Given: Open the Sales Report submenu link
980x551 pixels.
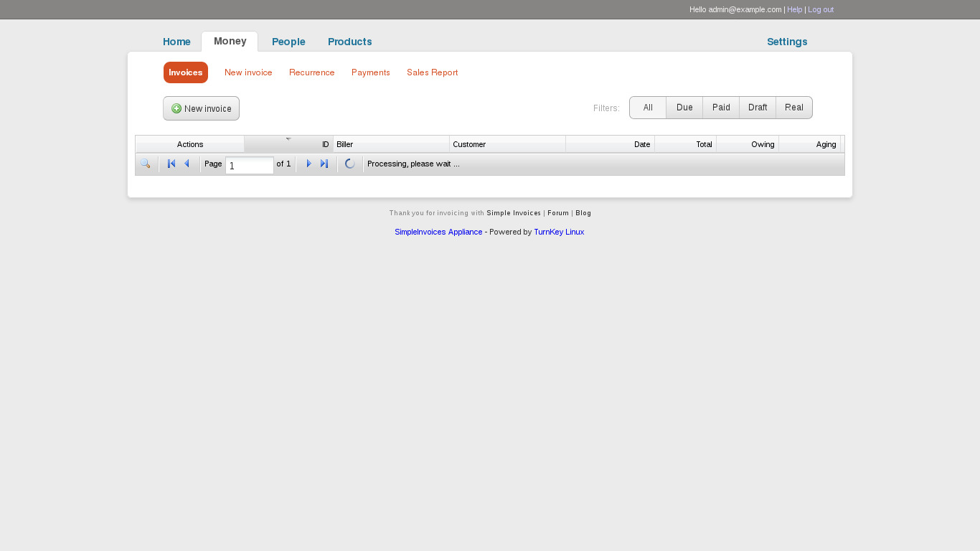Looking at the screenshot, I should (432, 72).
